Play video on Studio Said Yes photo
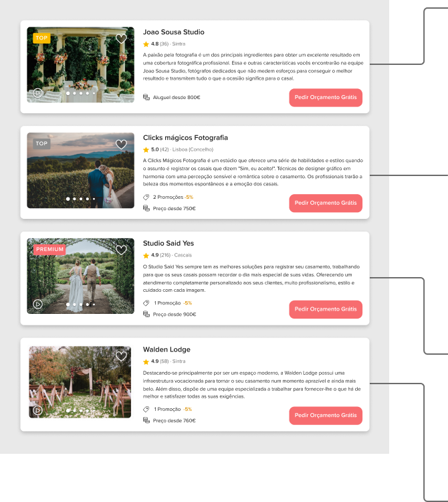 point(37,304)
